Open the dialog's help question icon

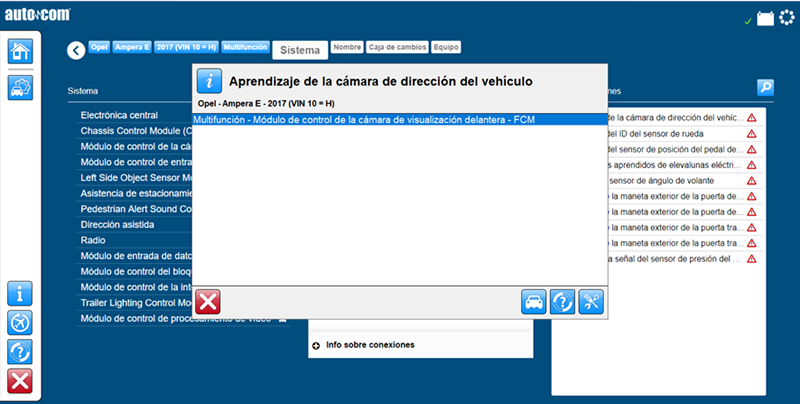(562, 302)
